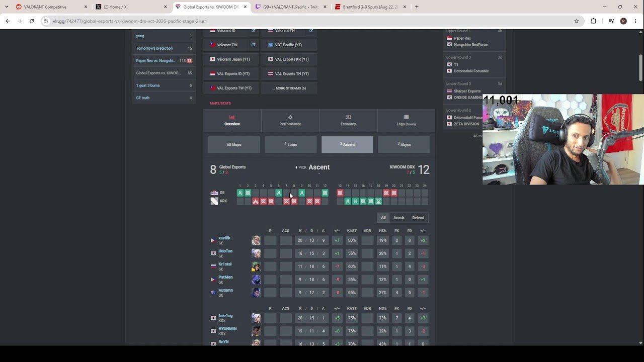Select the Overview stats tab
Image resolution: width=644 pixels, height=362 pixels.
click(x=232, y=121)
